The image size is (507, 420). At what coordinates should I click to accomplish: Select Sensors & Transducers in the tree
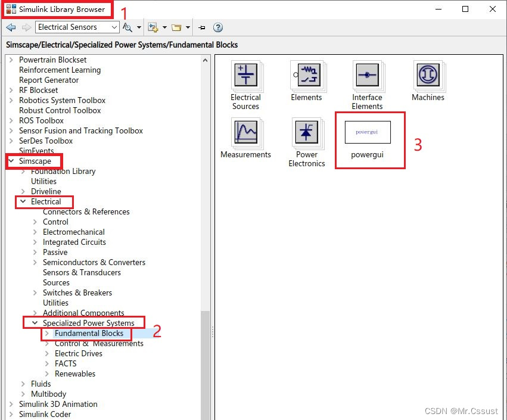[x=82, y=272]
